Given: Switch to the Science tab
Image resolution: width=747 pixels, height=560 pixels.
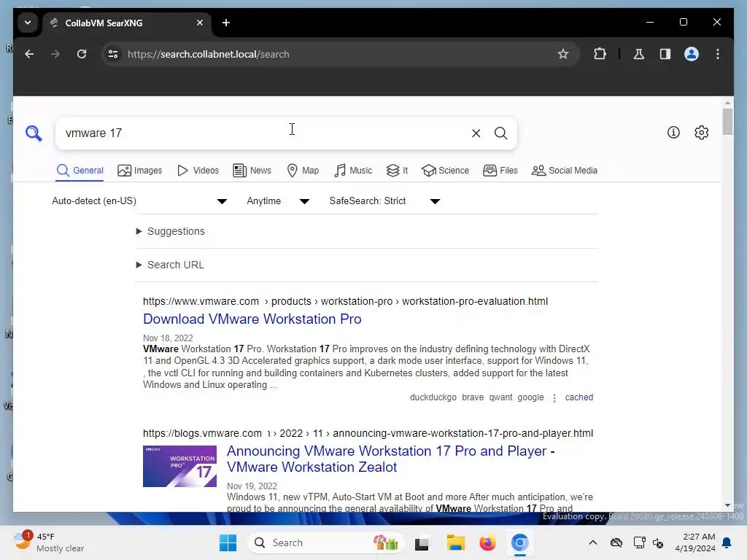Looking at the screenshot, I should click(x=446, y=171).
